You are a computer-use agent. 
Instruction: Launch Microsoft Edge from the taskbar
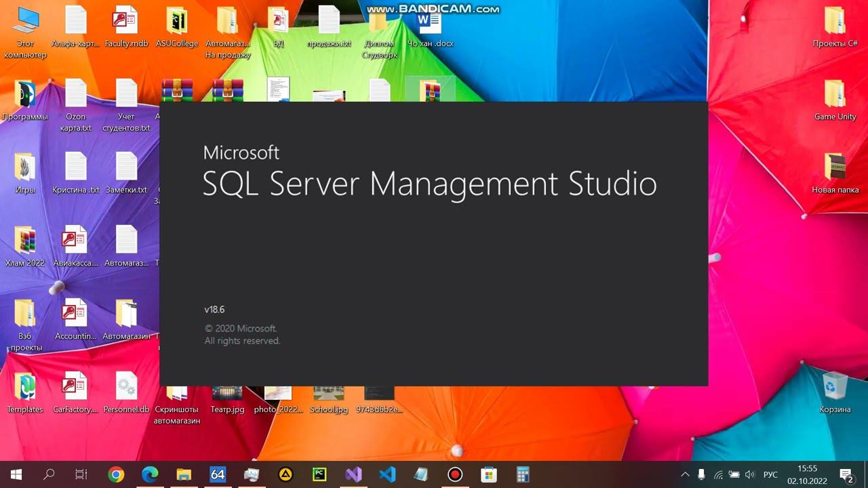click(150, 474)
